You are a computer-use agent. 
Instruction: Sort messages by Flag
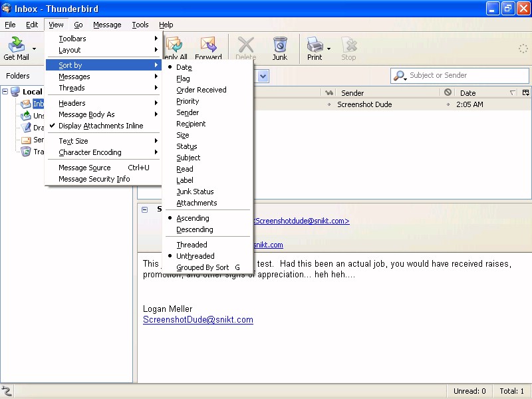coord(207,78)
